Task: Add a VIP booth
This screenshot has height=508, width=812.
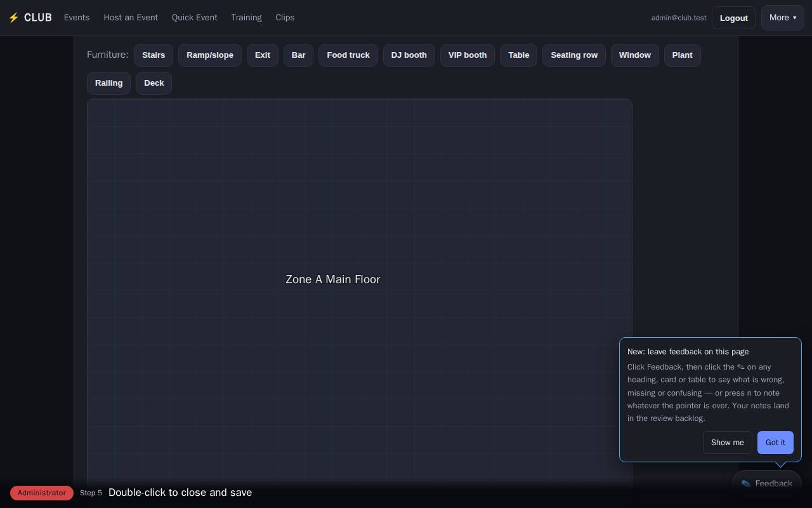Action: [x=468, y=55]
